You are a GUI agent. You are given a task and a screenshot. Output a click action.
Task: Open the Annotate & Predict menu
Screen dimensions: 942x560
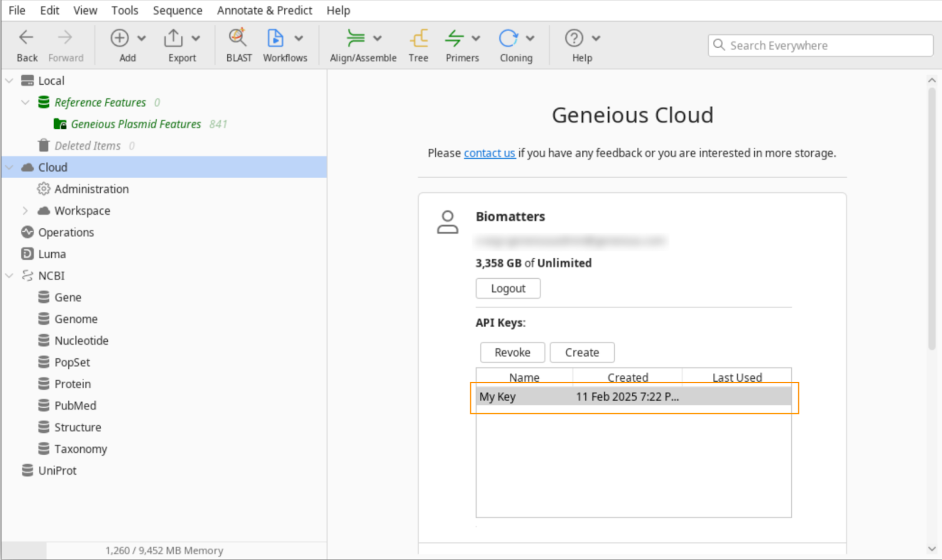pos(264,11)
